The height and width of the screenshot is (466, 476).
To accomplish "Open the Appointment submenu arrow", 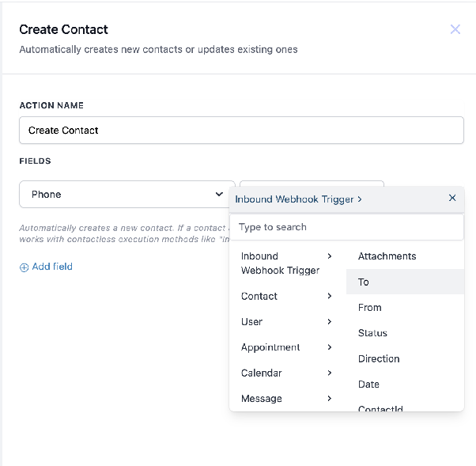I will click(330, 347).
